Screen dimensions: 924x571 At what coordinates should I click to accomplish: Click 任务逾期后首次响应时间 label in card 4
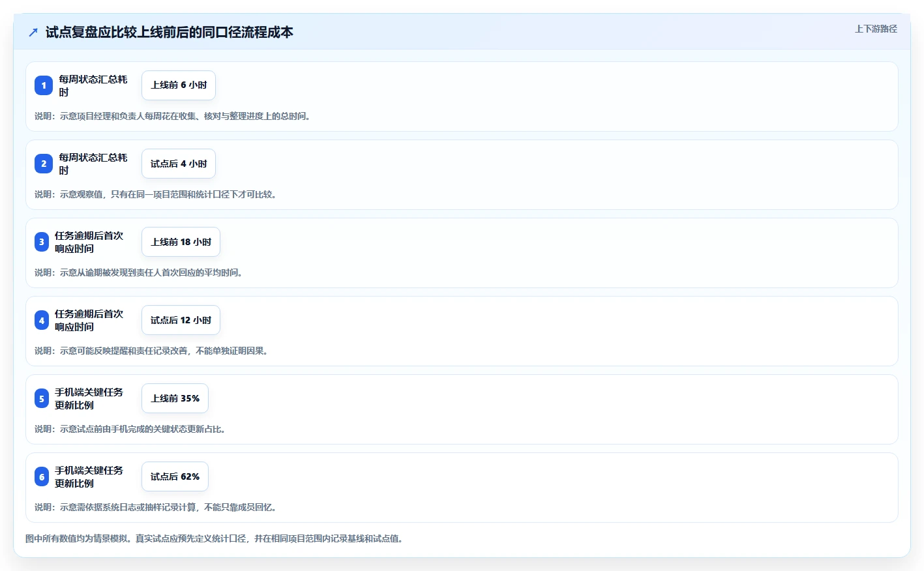(x=89, y=320)
